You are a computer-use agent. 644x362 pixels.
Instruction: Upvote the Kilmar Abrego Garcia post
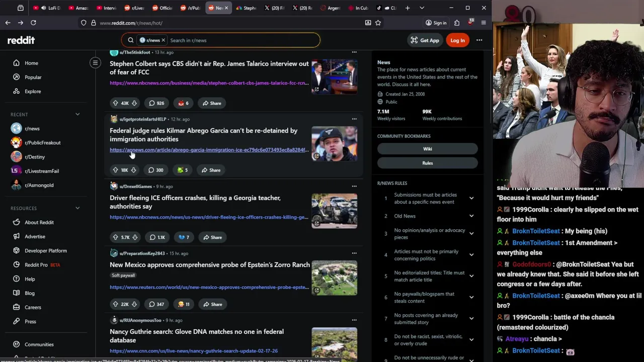(115, 170)
